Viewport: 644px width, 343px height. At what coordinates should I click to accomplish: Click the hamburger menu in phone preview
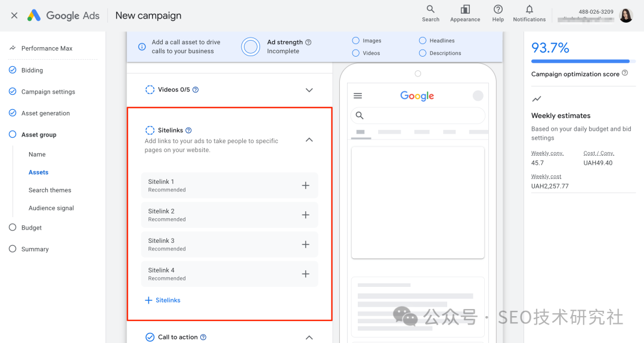pyautogui.click(x=358, y=95)
